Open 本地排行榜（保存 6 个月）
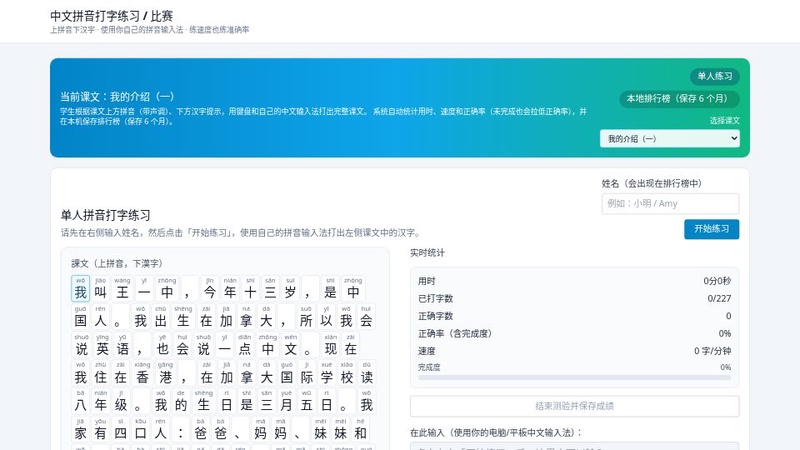Screen dimensions: 800x450 coord(679,99)
